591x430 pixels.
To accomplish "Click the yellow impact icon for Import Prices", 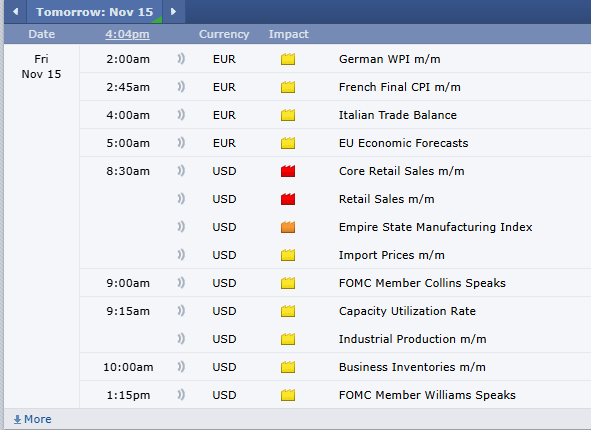I will (288, 255).
